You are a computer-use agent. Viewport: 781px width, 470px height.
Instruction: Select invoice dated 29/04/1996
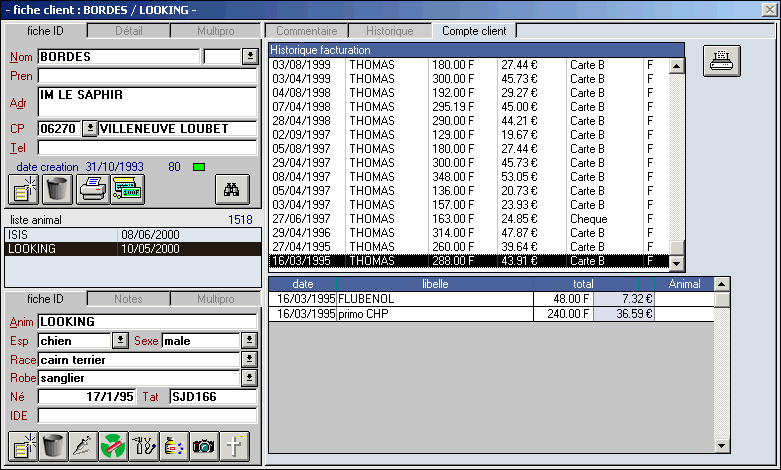pos(469,233)
